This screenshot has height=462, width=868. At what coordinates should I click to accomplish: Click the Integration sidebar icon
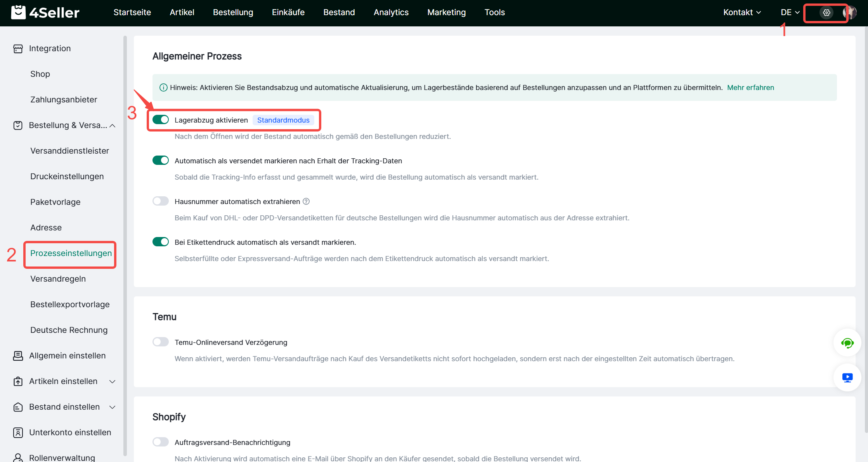(18, 48)
